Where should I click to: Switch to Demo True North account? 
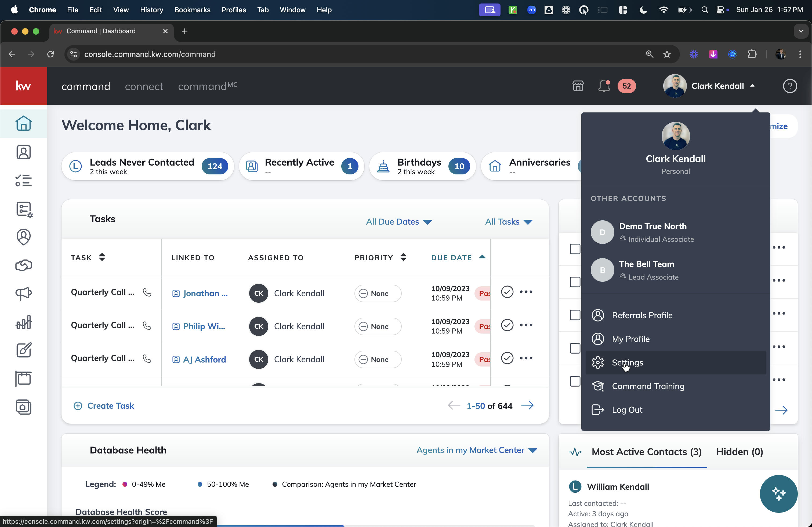[x=676, y=232]
